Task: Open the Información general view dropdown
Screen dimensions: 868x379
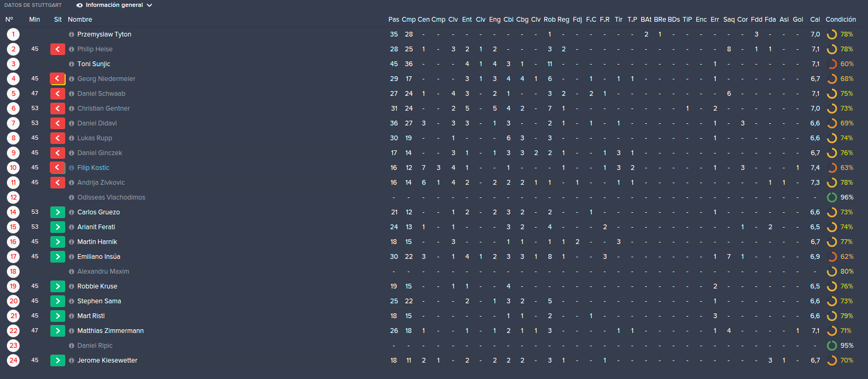Action: pos(114,5)
